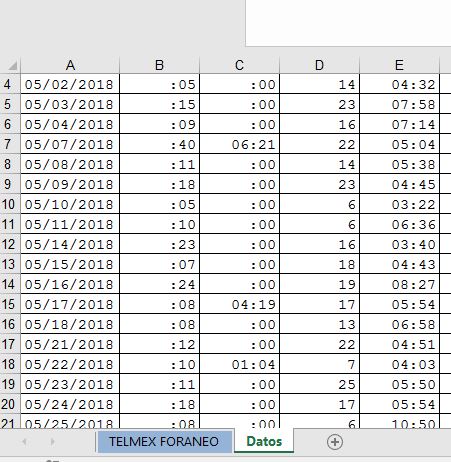Click the column B cell showing :15
451x462 pixels.
(159, 104)
